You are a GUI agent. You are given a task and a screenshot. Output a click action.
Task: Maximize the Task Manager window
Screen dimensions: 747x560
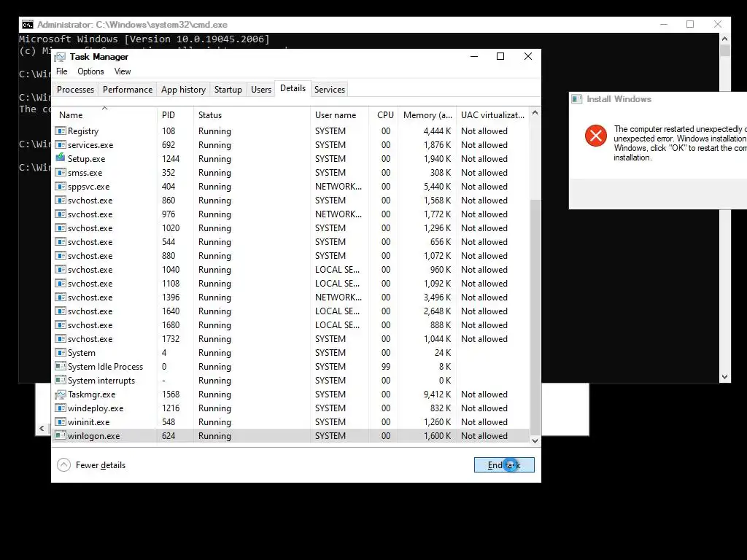tap(500, 56)
